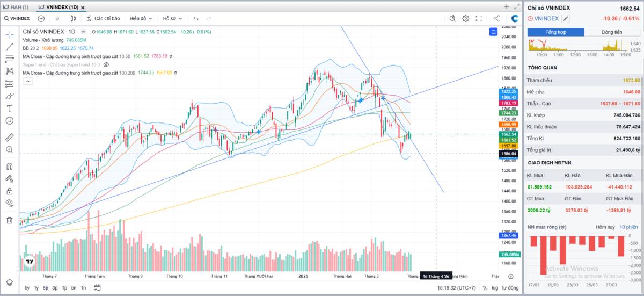This screenshot has width=644, height=296.
Task: Toggle log scale mode
Action: pyautogui.click(x=495, y=288)
